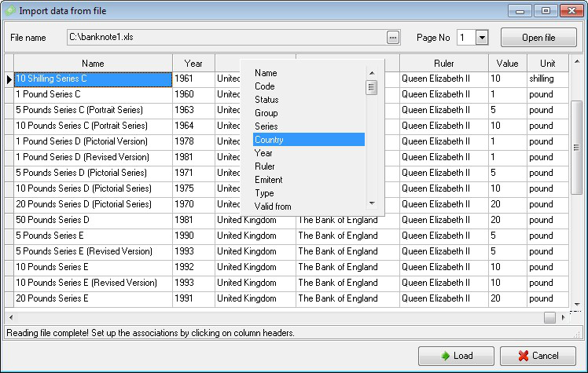Image resolution: width=588 pixels, height=373 pixels.
Task: Click the table vertical scroll down arrow
Action: click(577, 305)
